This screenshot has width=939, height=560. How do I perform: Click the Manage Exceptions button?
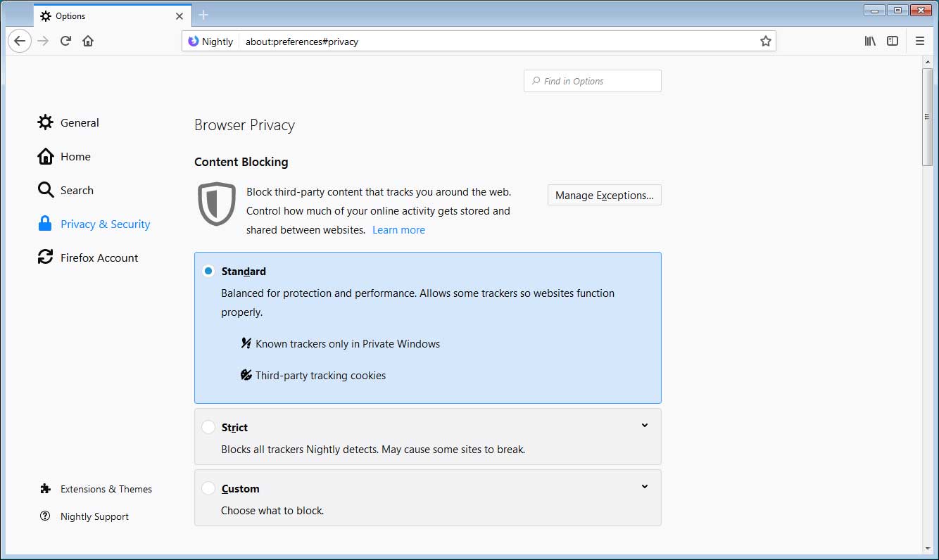(605, 195)
